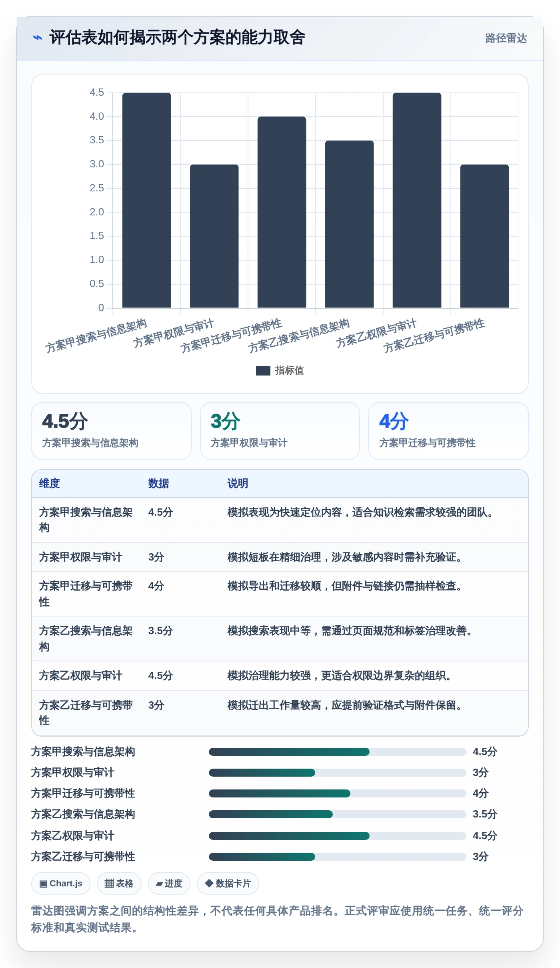
Task: Click the blue 4分 data card value
Action: click(394, 421)
